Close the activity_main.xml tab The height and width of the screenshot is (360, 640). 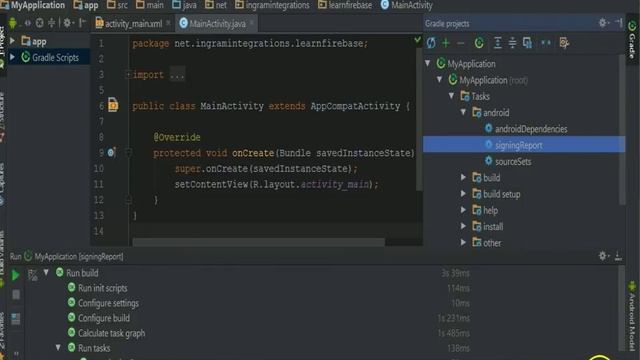tap(168, 23)
